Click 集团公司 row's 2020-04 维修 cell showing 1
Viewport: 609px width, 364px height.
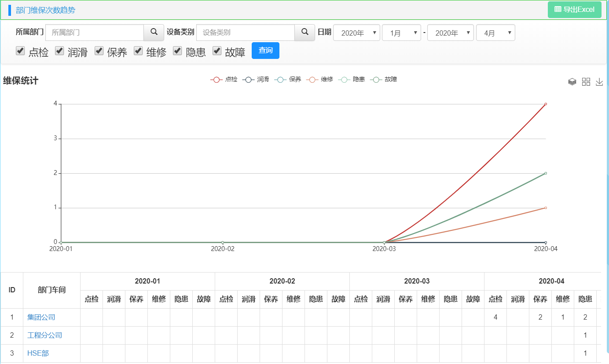(x=563, y=317)
